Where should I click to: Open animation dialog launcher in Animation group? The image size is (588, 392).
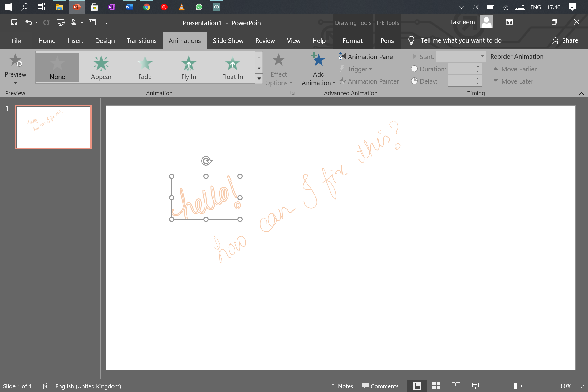pyautogui.click(x=292, y=93)
